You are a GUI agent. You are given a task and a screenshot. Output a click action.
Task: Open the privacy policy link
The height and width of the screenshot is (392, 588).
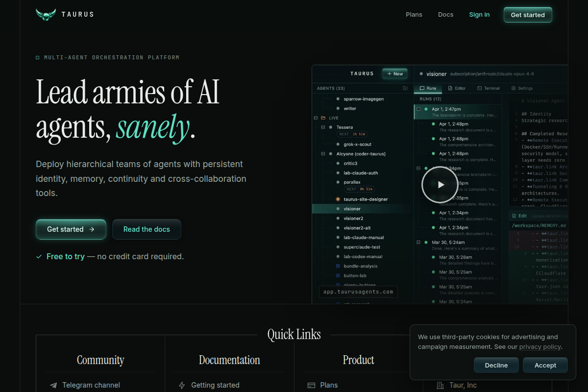(x=540, y=347)
